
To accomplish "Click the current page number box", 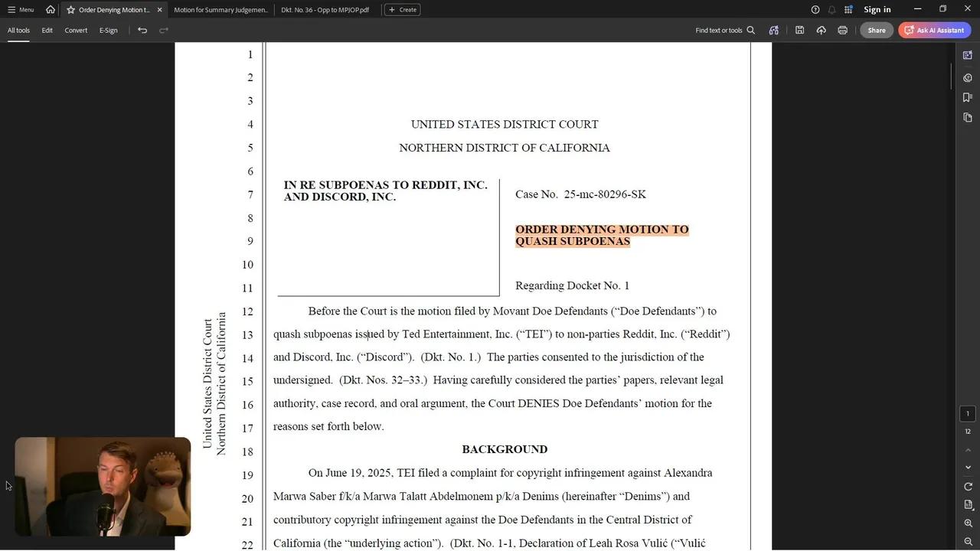I will pyautogui.click(x=968, y=413).
